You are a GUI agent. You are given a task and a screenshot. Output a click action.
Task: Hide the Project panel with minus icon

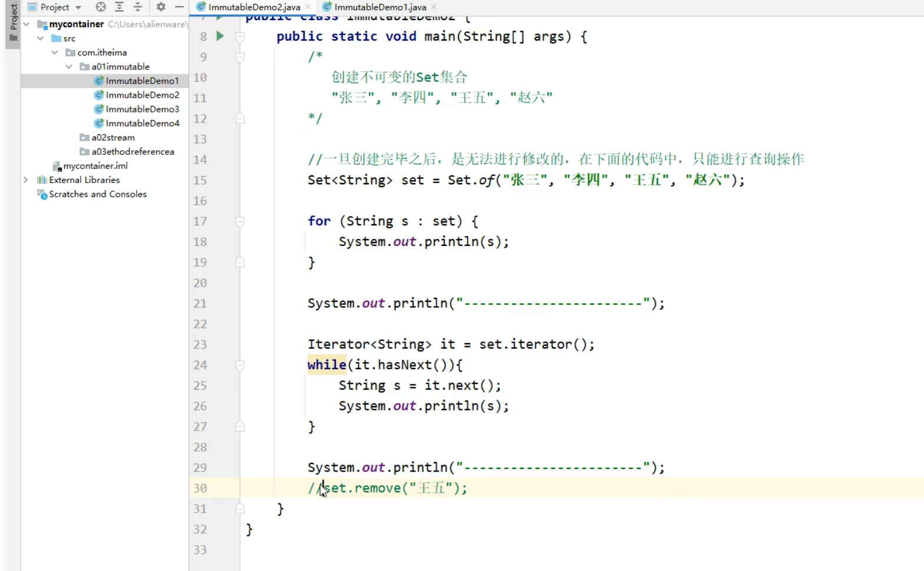[x=180, y=7]
